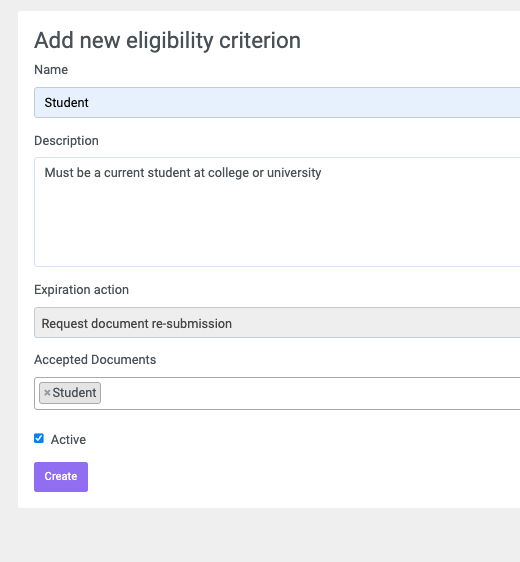Select 'Request document re-submission' option text
Image resolution: width=520 pixels, height=562 pixels.
137,324
